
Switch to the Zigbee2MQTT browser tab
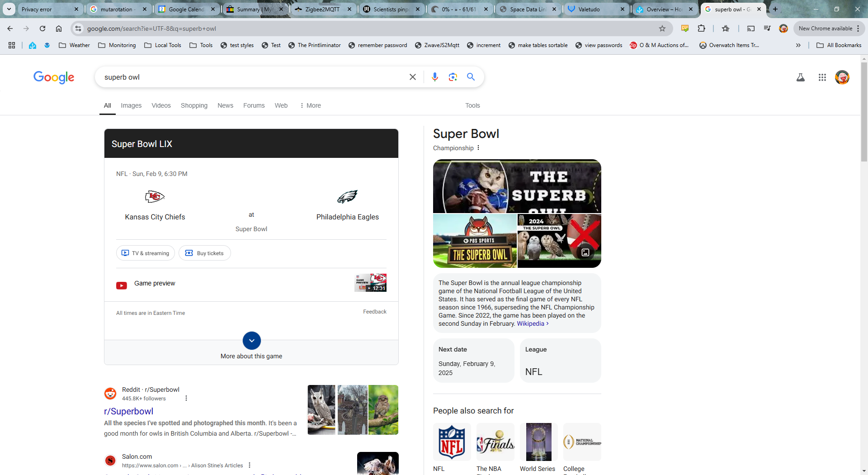coord(322,9)
